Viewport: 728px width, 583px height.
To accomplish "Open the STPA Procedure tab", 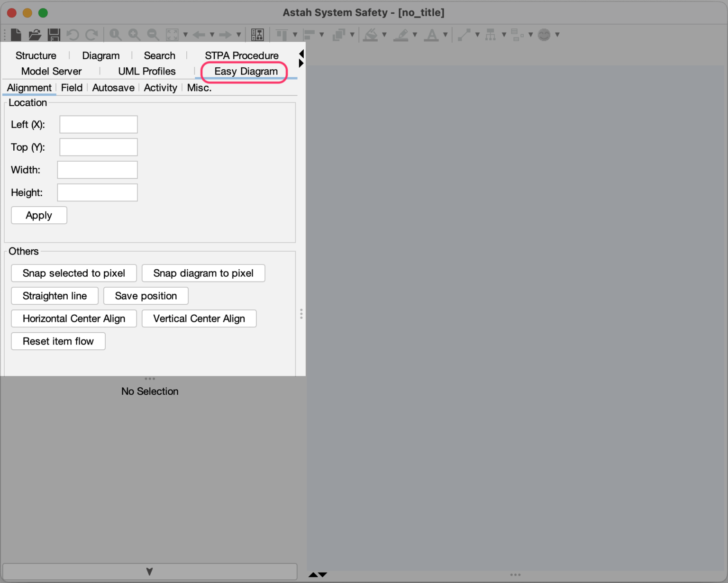I will [x=242, y=55].
